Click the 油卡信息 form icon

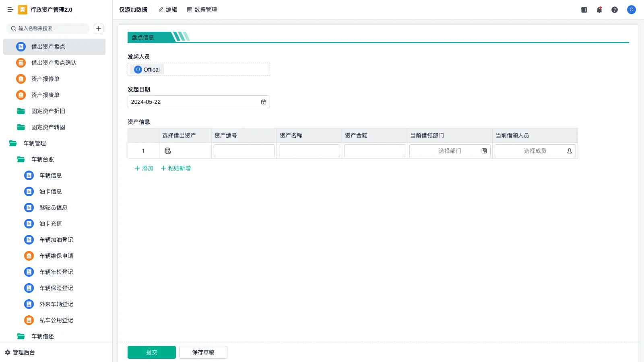[x=29, y=191]
